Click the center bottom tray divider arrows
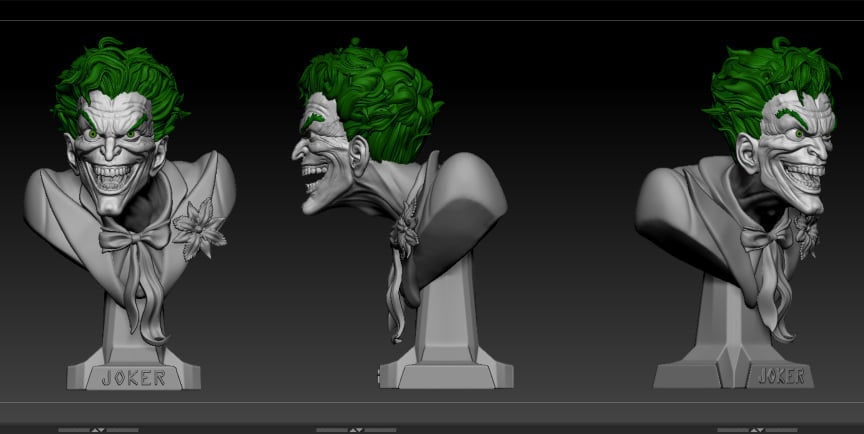The image size is (864, 434). [356, 430]
